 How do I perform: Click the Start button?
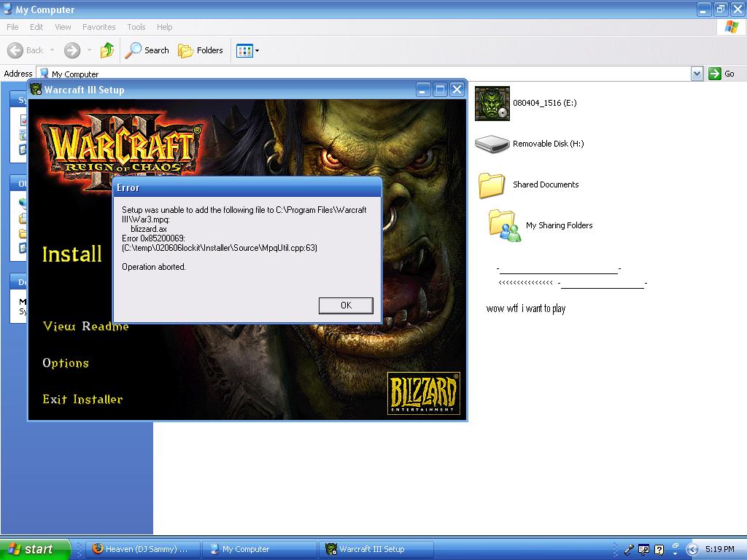pos(34,549)
